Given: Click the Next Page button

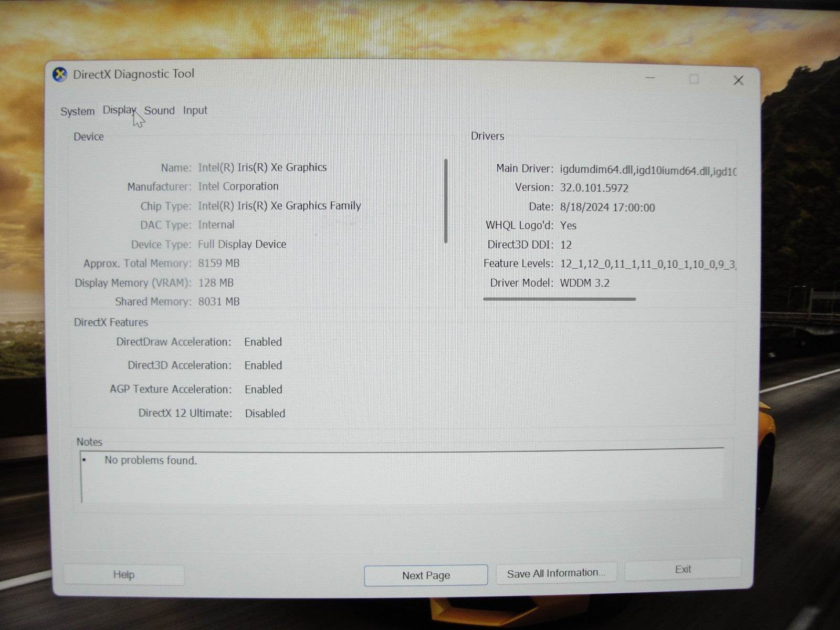Looking at the screenshot, I should click(x=425, y=575).
